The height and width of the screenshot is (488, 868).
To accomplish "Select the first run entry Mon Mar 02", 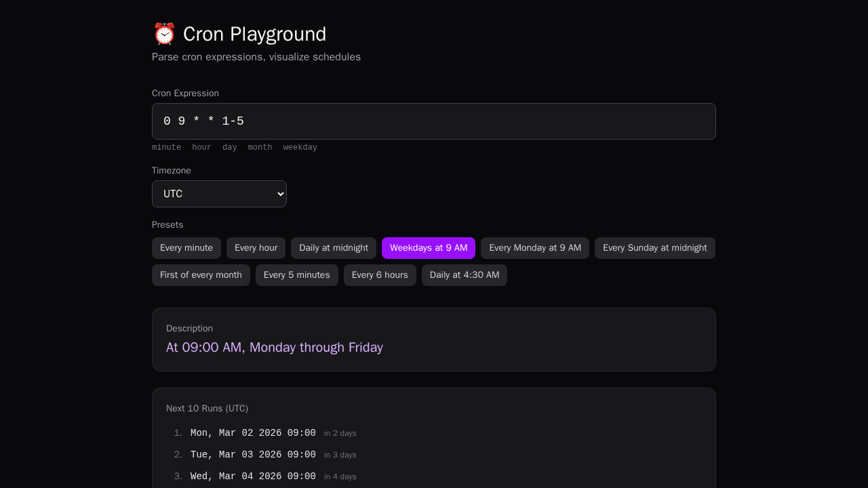I will 253,432.
